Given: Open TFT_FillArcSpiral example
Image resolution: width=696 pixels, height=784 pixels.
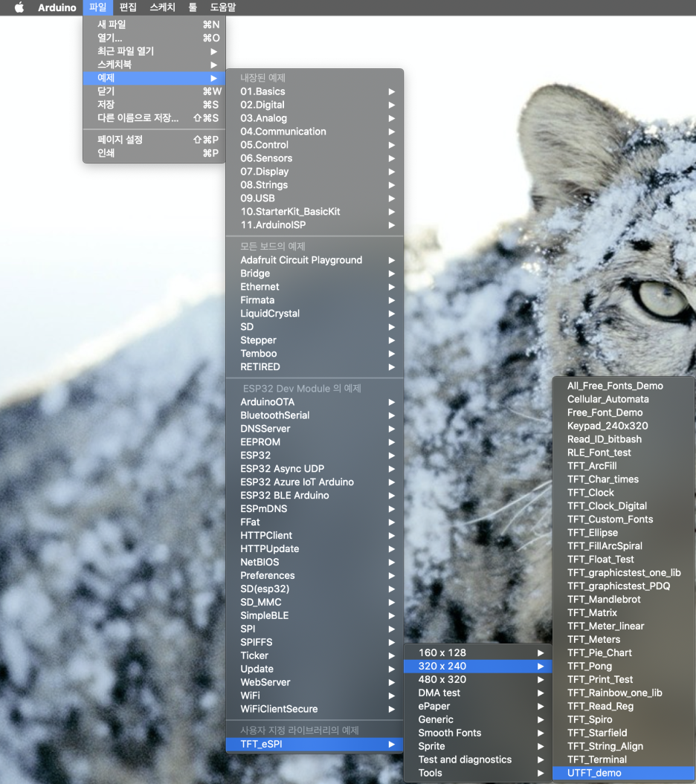Looking at the screenshot, I should (x=623, y=546).
